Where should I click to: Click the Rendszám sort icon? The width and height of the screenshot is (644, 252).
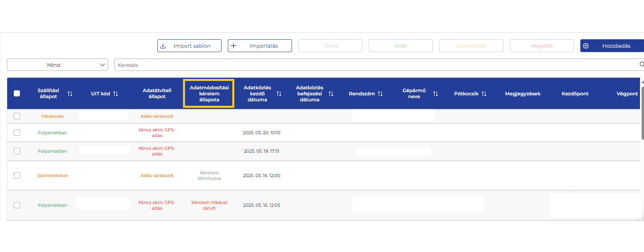380,94
